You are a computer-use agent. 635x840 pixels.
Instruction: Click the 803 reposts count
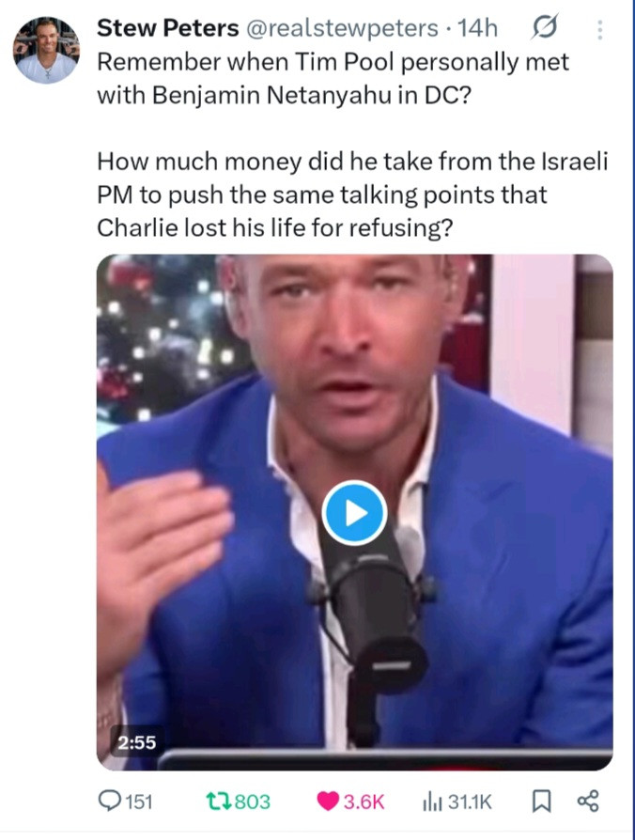(x=253, y=801)
